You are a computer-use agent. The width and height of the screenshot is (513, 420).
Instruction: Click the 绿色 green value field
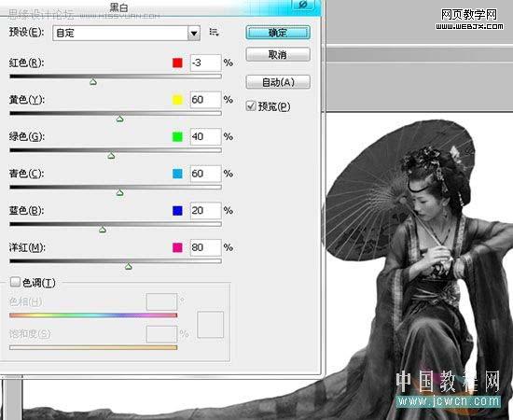click(206, 136)
